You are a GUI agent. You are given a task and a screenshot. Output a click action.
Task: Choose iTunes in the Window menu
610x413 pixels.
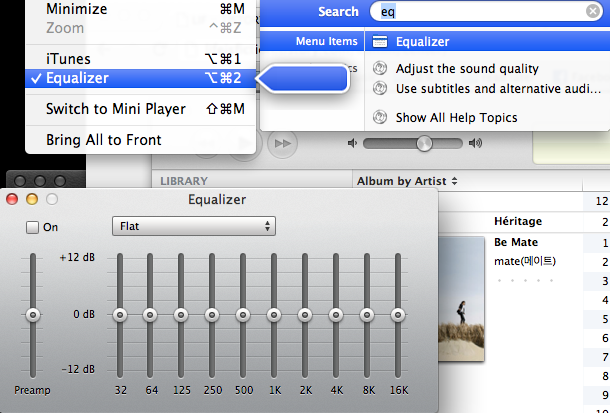[140, 59]
